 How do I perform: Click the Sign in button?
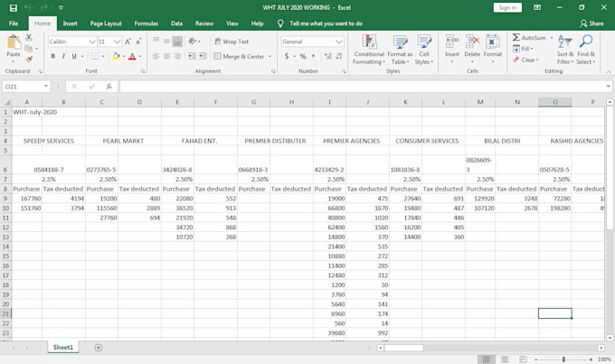[x=507, y=8]
